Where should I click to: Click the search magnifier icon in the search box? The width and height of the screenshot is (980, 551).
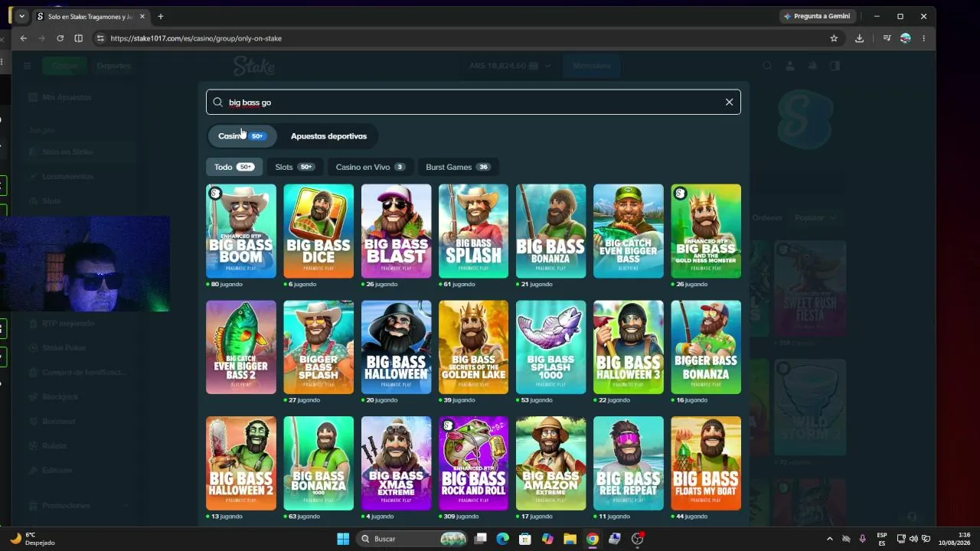[x=217, y=102]
